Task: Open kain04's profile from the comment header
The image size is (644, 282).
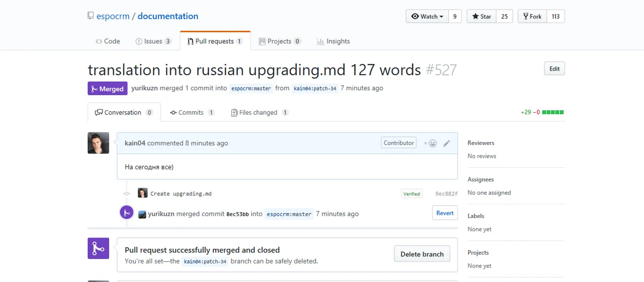Action: pyautogui.click(x=135, y=143)
